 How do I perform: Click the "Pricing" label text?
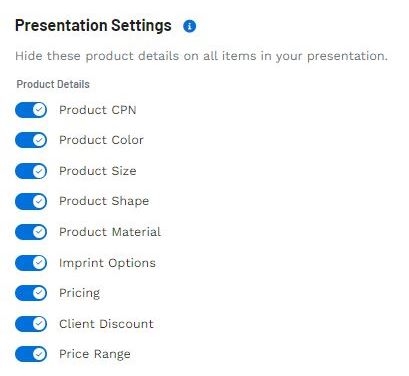click(79, 294)
